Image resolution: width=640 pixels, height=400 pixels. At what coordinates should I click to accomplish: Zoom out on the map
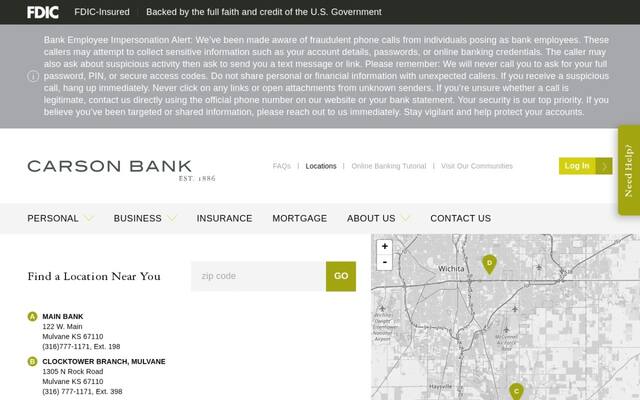click(x=384, y=262)
